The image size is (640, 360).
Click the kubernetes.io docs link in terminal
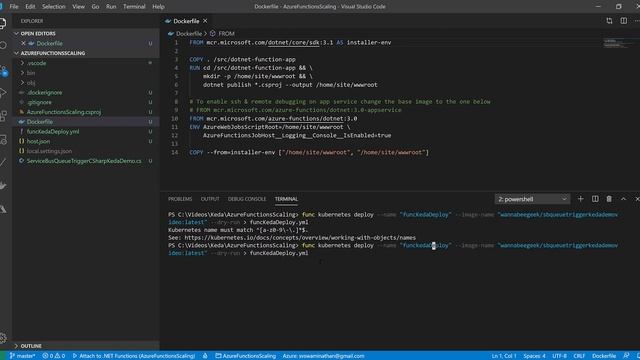pos(300,238)
